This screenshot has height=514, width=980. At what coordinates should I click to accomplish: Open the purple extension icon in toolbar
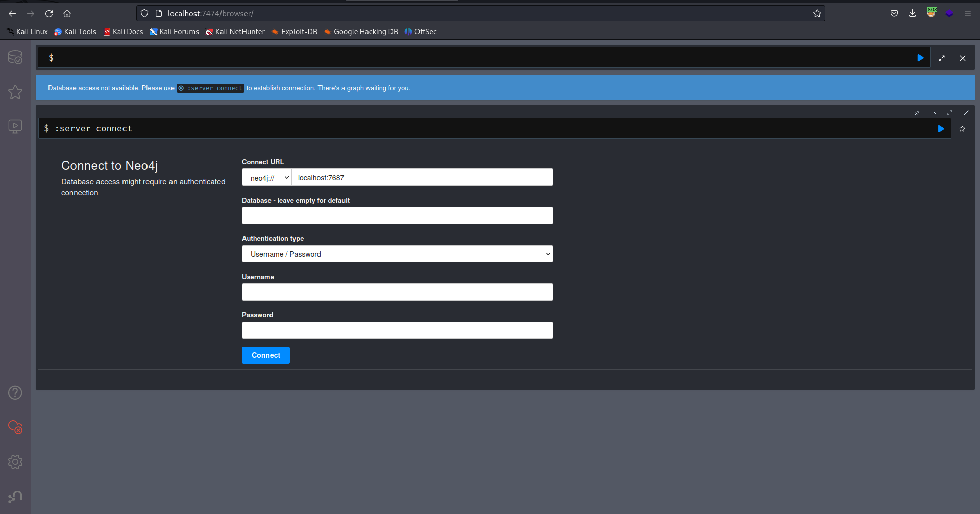949,14
